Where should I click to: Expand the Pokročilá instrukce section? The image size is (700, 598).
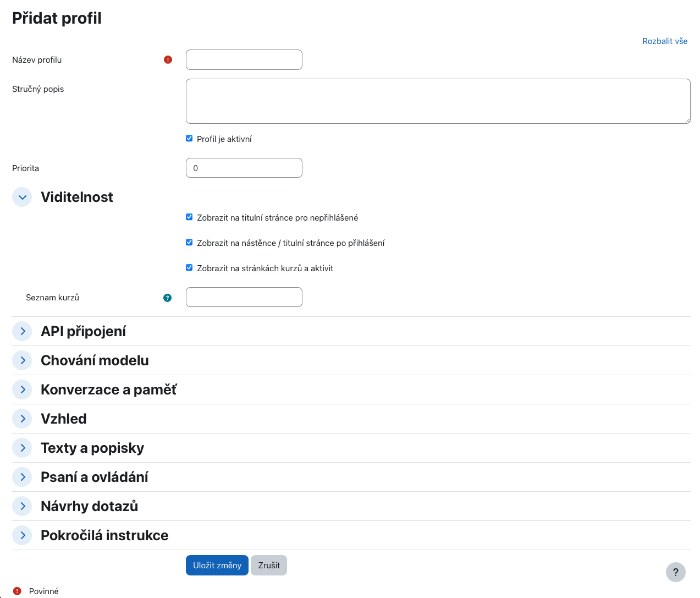point(23,535)
